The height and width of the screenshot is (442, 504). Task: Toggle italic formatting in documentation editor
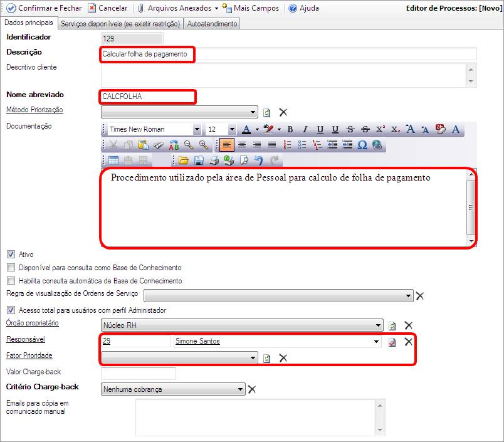tap(305, 129)
